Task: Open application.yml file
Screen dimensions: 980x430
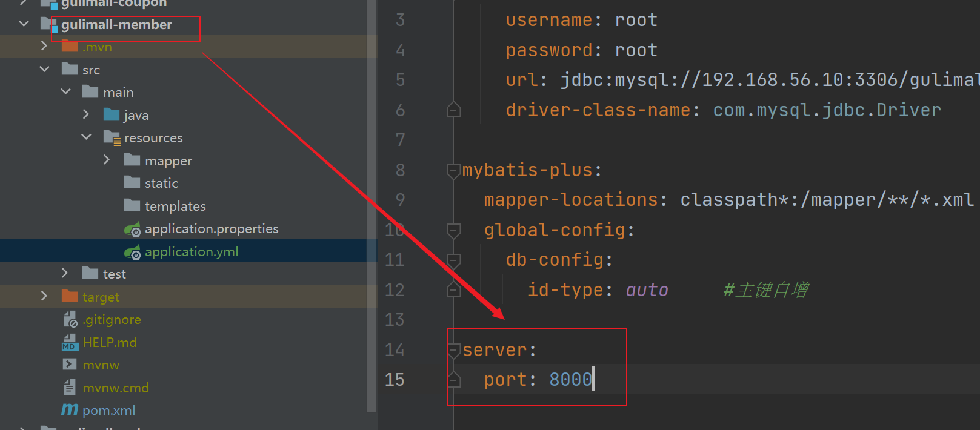Action: pos(192,252)
